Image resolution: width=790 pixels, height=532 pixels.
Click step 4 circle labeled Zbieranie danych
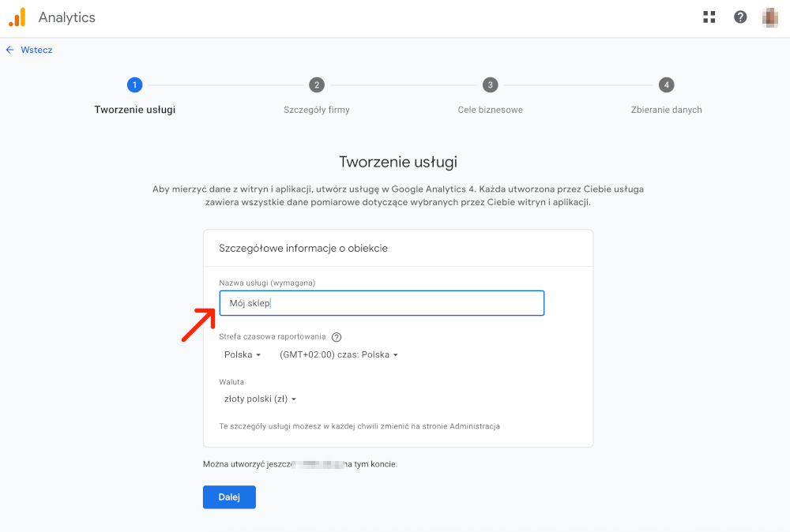tap(666, 84)
